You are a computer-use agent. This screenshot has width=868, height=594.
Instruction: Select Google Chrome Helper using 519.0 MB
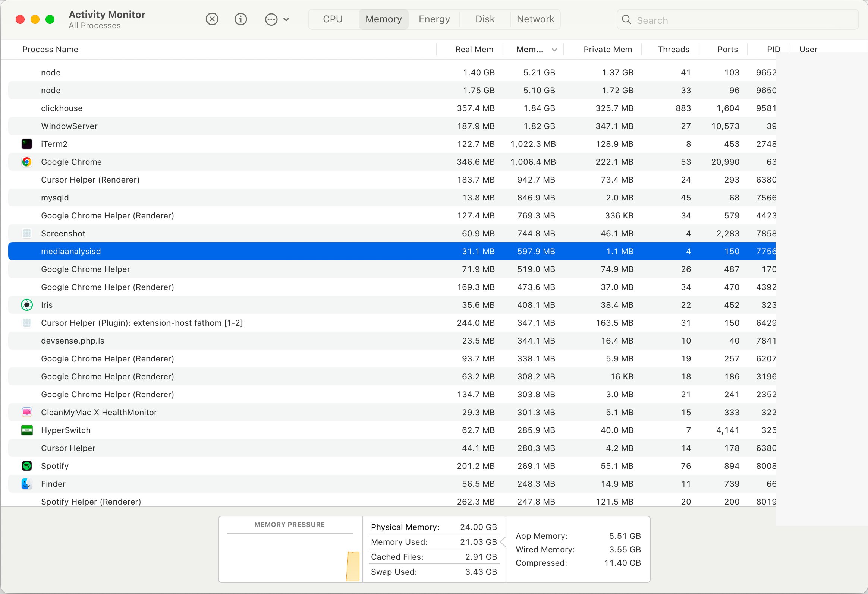(392, 269)
